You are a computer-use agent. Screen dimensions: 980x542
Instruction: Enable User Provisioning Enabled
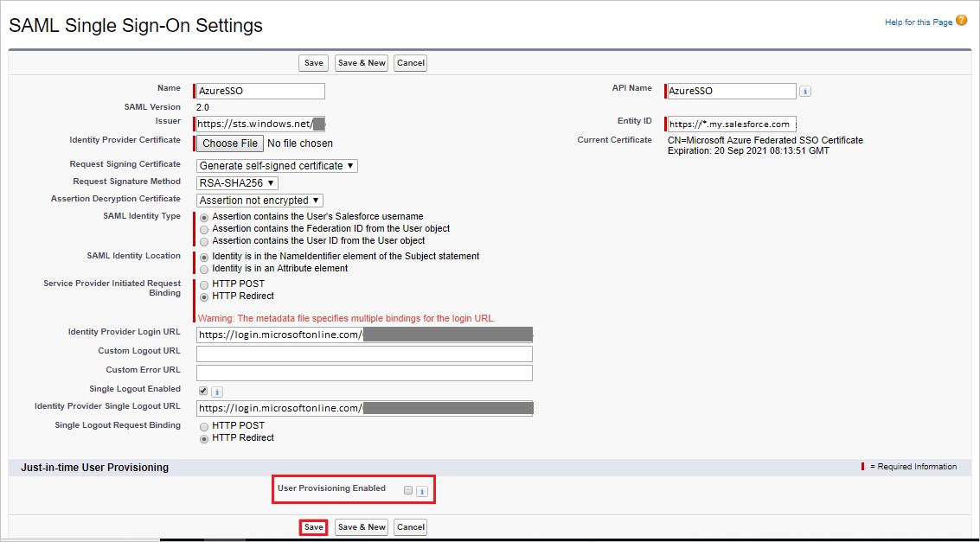[x=407, y=490]
